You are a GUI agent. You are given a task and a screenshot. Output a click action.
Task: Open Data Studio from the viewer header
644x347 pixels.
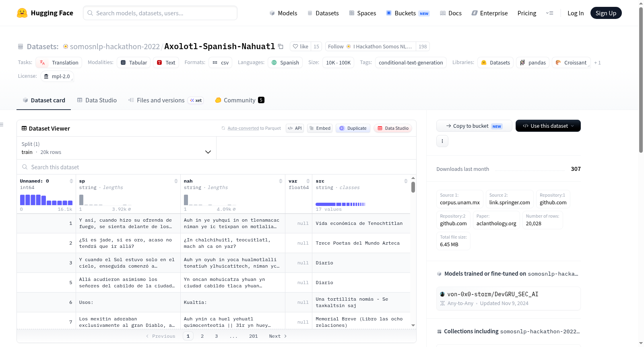[392, 128]
